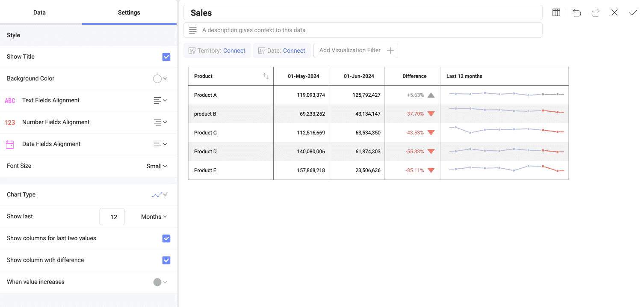644x307 pixels.
Task: Click the product B row label
Action: (x=205, y=114)
